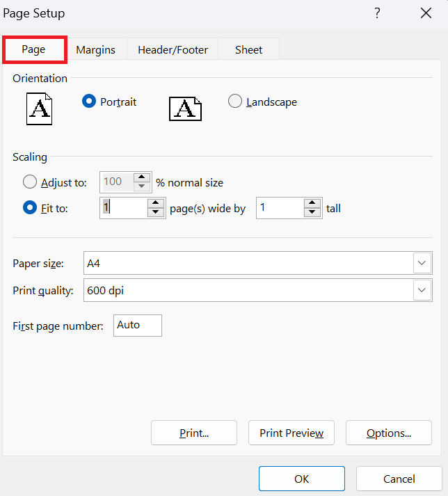The image size is (448, 496).
Task: Click the landscape page orientation icon
Action: [x=186, y=109]
